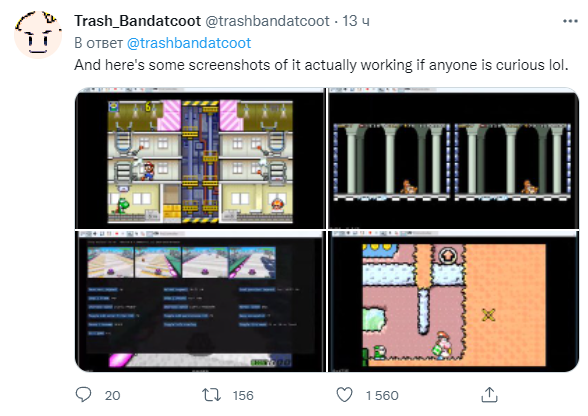
Task: Click the reply speech bubble icon
Action: 83,395
